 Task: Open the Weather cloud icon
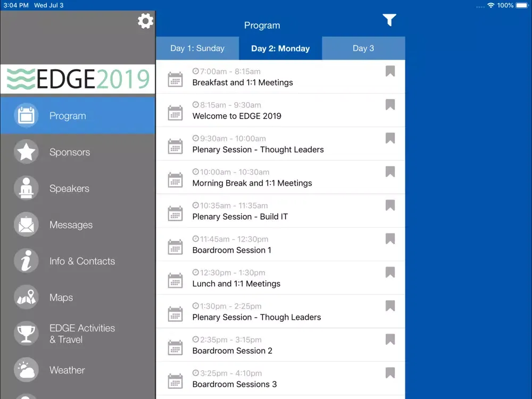[26, 370]
